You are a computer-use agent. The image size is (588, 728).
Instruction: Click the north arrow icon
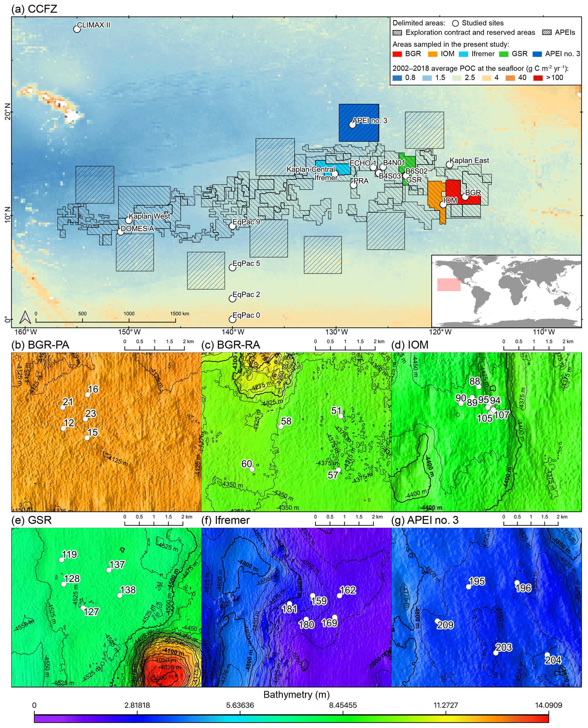[25, 317]
